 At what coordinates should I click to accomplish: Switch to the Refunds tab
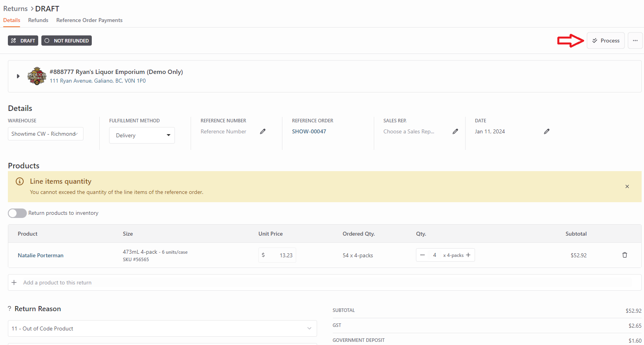(38, 20)
